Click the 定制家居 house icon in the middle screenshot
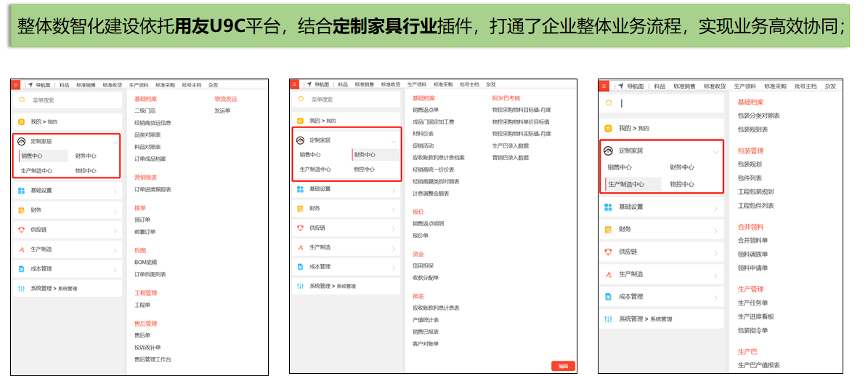The image size is (868, 376). point(301,140)
